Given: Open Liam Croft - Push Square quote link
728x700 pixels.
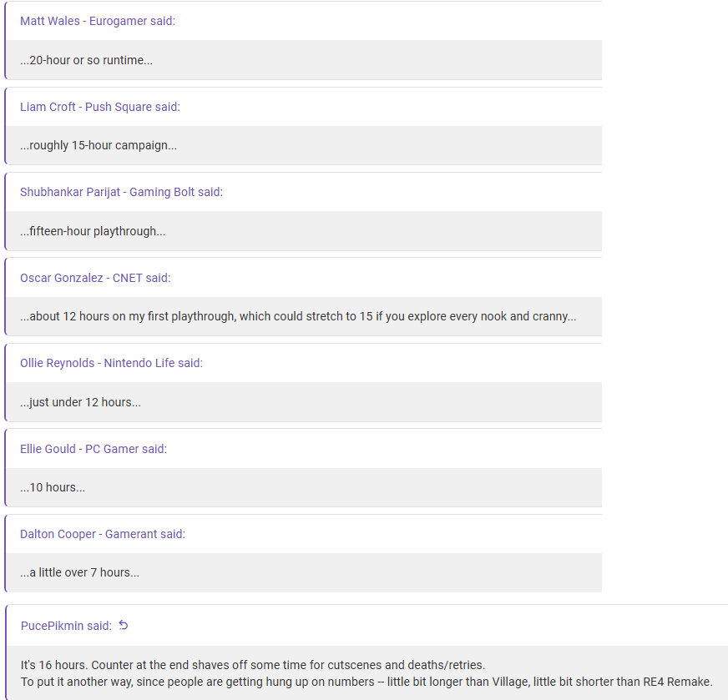Looking at the screenshot, I should (100, 107).
